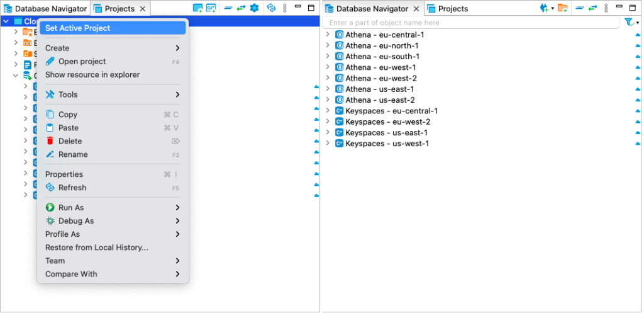Minimize the left Projects panel

(x=298, y=6)
